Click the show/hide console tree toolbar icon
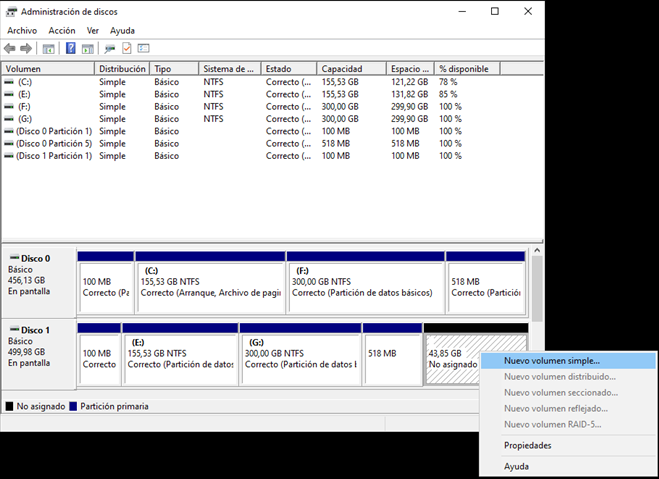The height and width of the screenshot is (479, 659). click(x=48, y=48)
